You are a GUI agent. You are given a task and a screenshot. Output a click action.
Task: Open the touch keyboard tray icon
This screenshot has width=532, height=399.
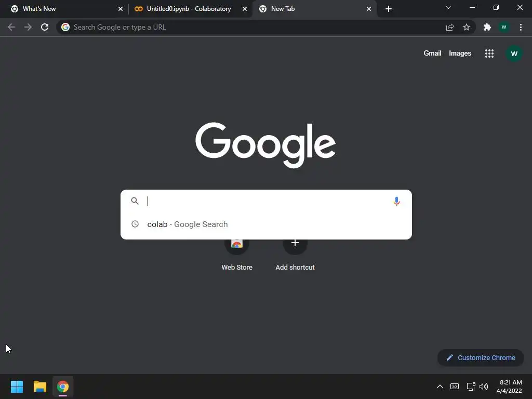(x=454, y=387)
